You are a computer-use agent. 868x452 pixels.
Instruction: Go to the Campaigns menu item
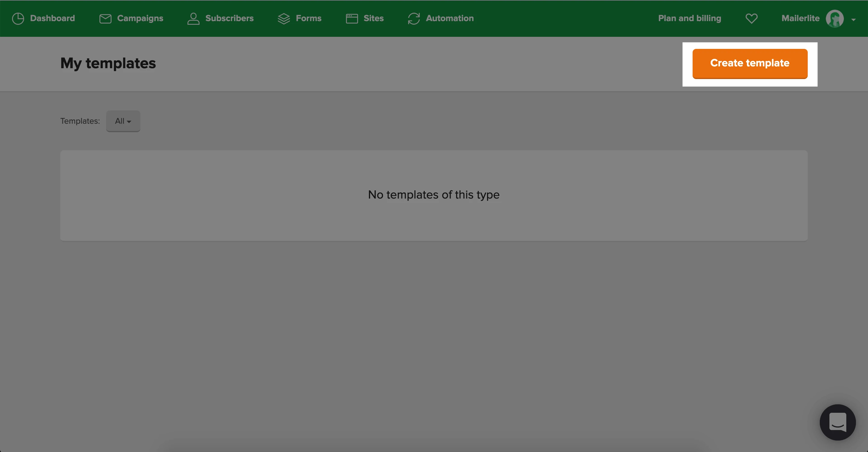tap(140, 18)
